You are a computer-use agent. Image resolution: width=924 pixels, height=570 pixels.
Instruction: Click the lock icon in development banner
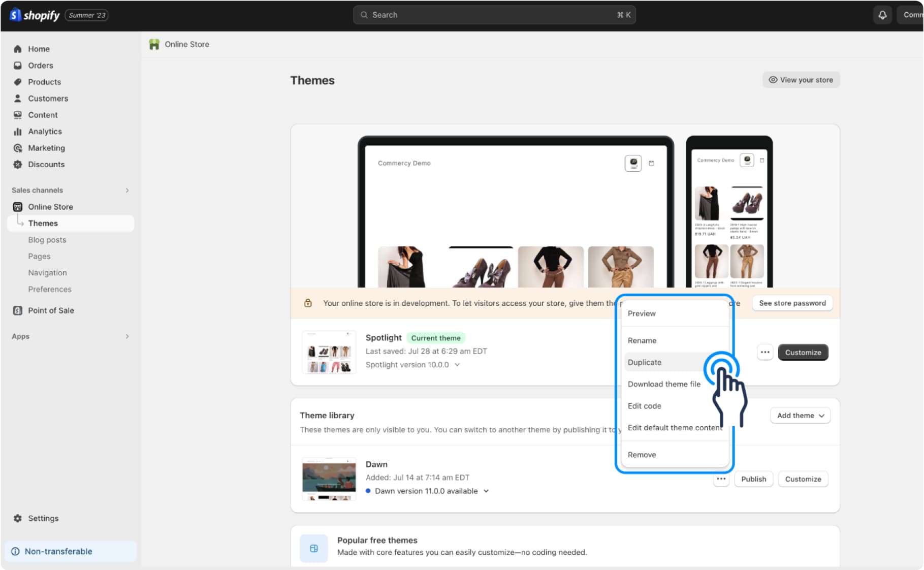[x=307, y=303]
